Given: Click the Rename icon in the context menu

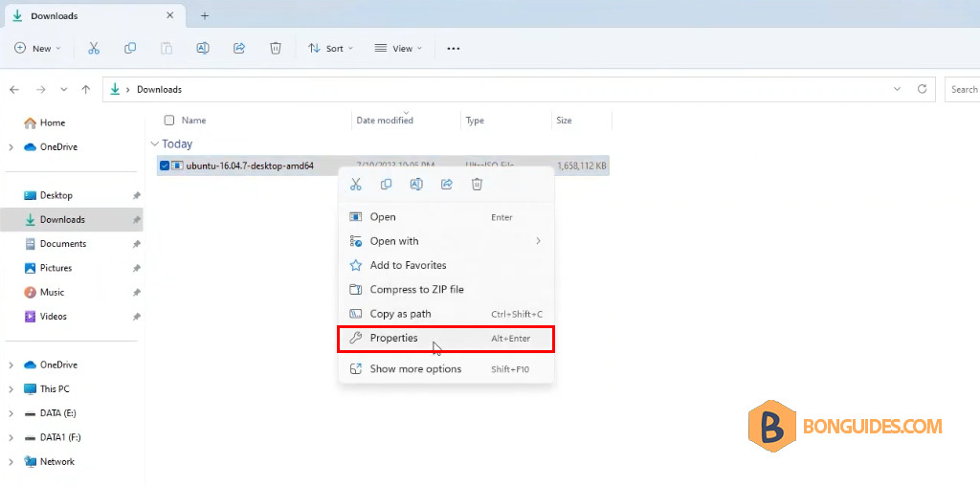Looking at the screenshot, I should click(x=416, y=185).
